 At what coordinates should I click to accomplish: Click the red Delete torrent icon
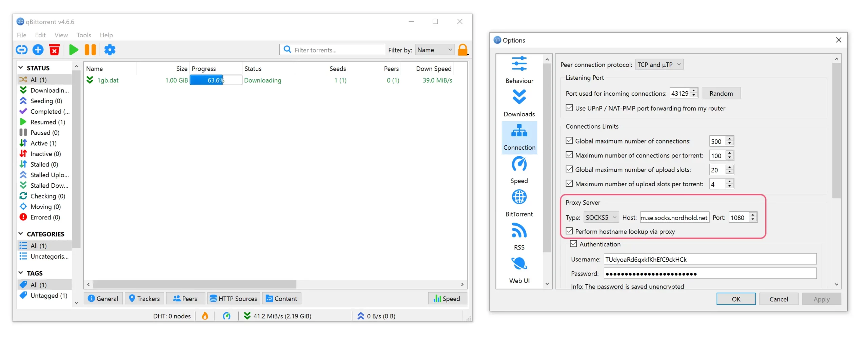[54, 50]
